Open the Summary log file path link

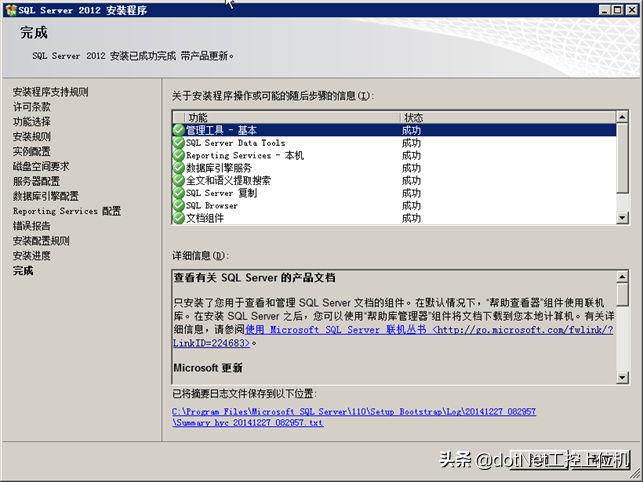(x=354, y=417)
